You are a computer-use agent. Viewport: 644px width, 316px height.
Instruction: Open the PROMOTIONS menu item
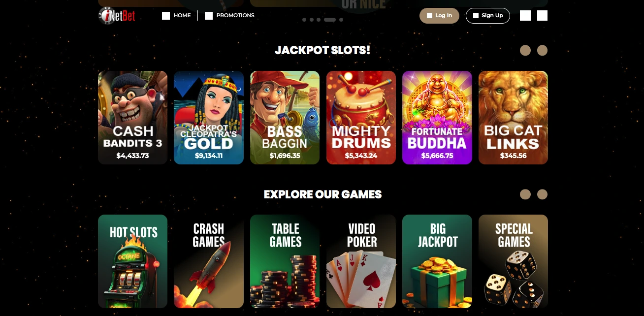[229, 16]
